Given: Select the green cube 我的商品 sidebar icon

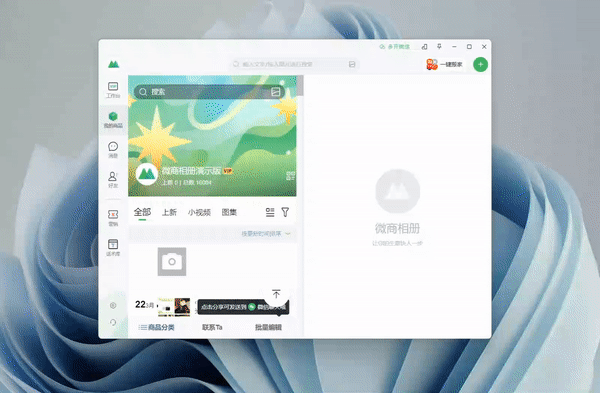Looking at the screenshot, I should tap(113, 119).
